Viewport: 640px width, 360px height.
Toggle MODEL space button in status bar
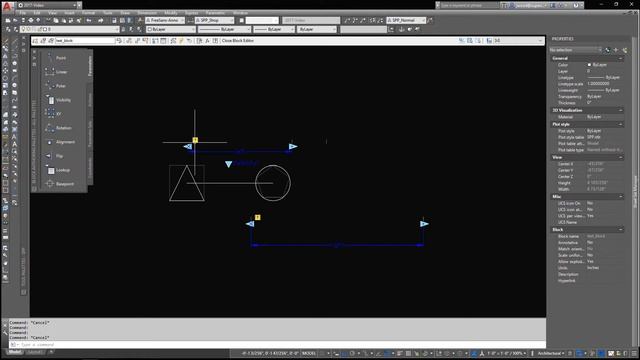pos(309,353)
